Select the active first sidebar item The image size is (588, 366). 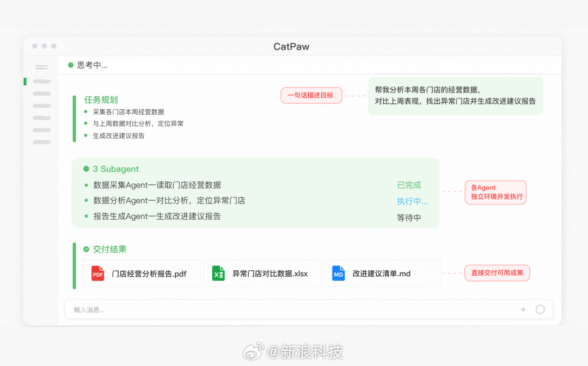(x=41, y=81)
